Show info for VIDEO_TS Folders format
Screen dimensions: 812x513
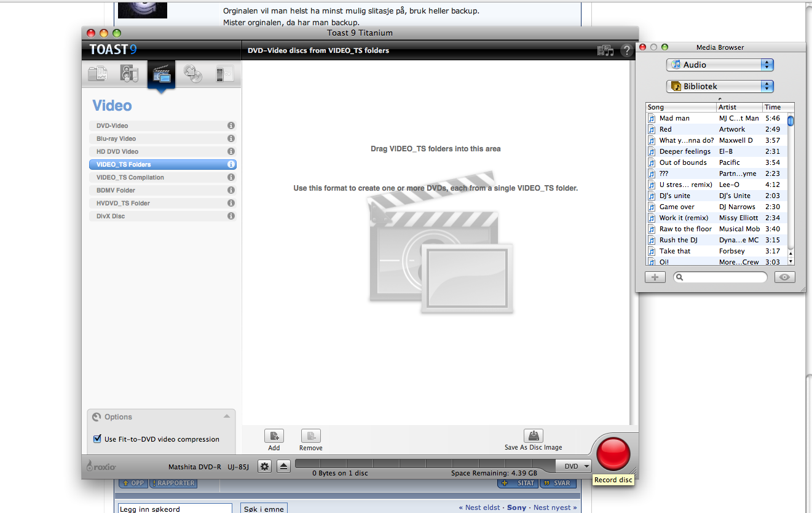coord(231,164)
